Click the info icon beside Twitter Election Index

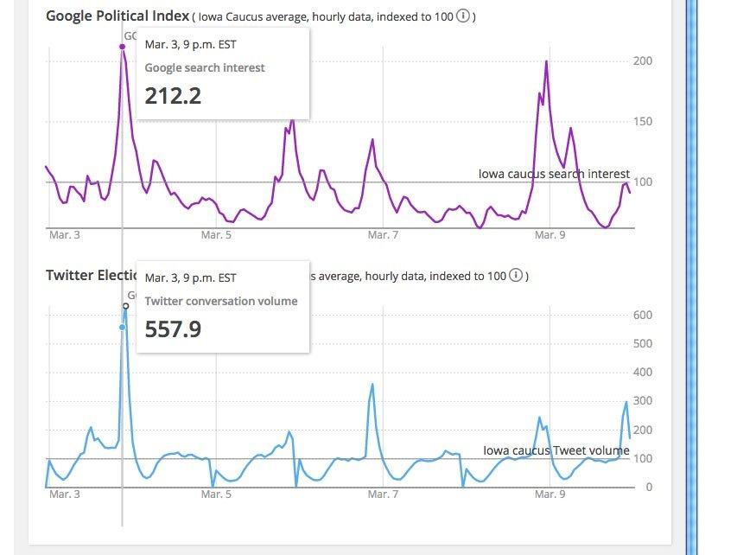click(516, 276)
